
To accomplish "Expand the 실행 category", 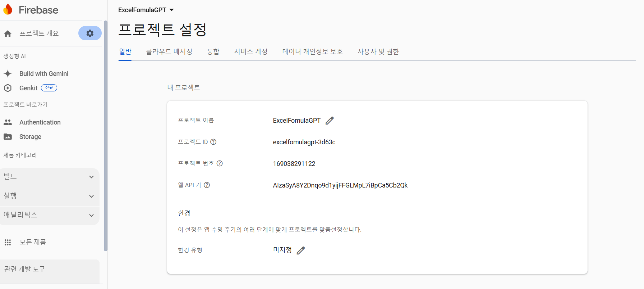I will coord(50,196).
